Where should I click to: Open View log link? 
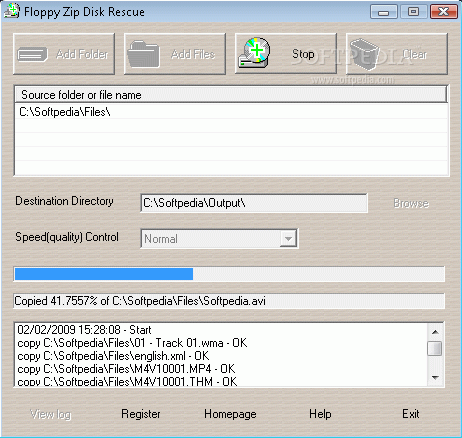tap(51, 414)
